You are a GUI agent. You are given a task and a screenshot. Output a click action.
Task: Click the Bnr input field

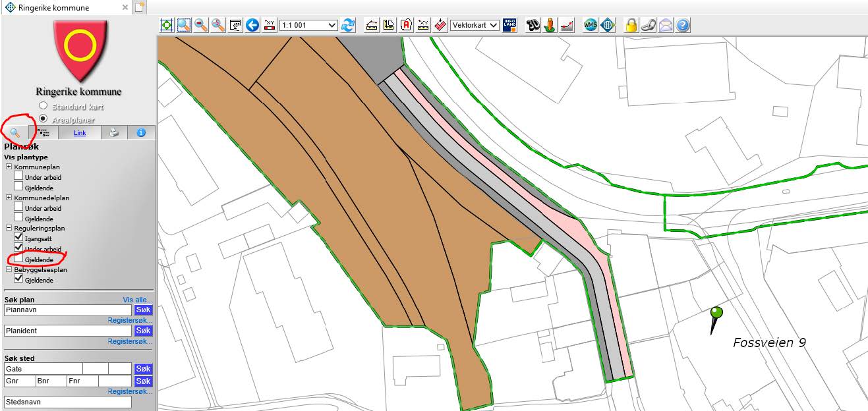tap(51, 381)
